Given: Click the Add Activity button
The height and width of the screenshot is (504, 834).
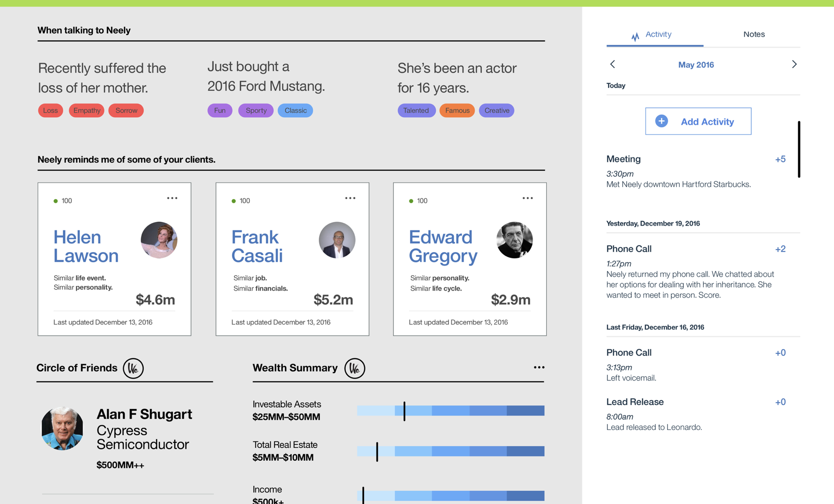Looking at the screenshot, I should point(698,121).
